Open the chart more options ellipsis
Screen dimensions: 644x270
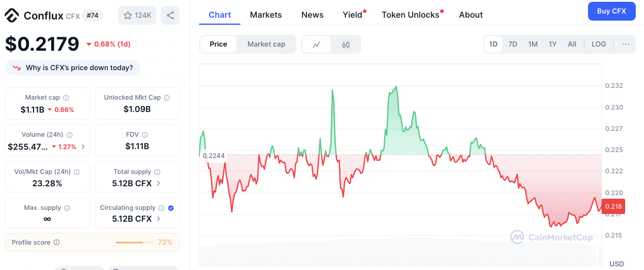tap(625, 44)
